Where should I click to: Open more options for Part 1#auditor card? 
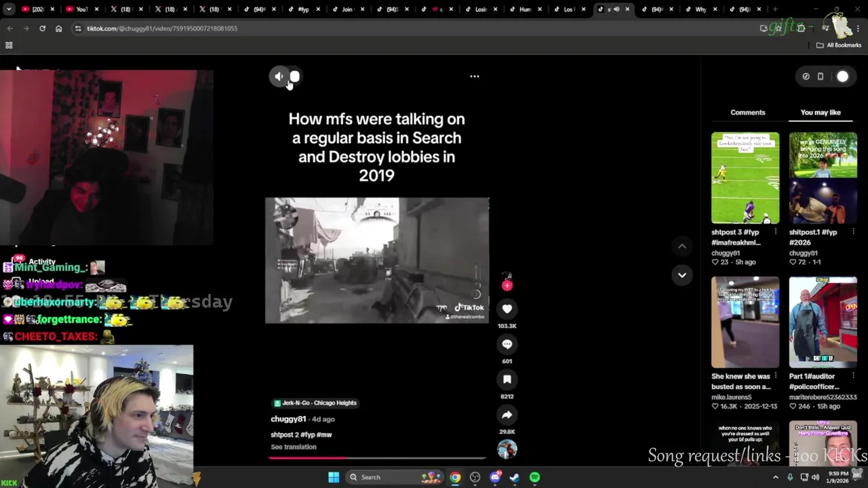853,376
